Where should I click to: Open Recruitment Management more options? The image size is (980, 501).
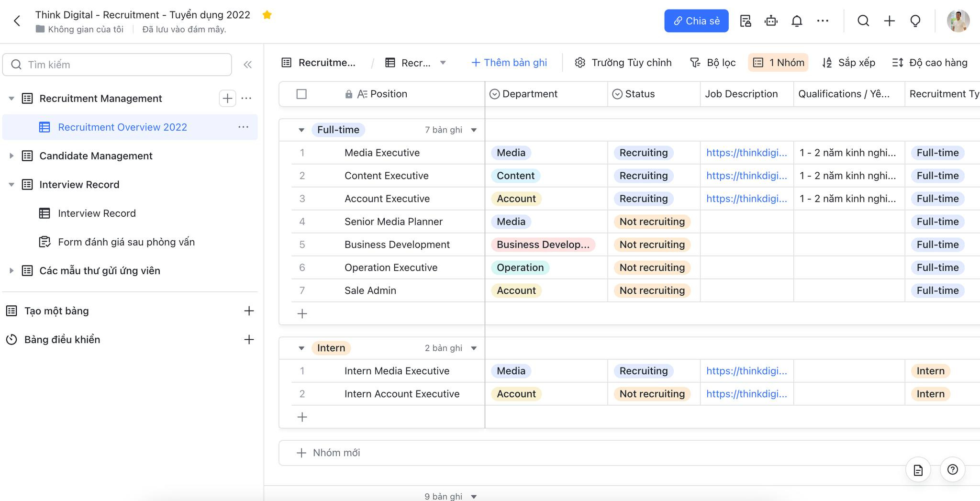click(246, 98)
